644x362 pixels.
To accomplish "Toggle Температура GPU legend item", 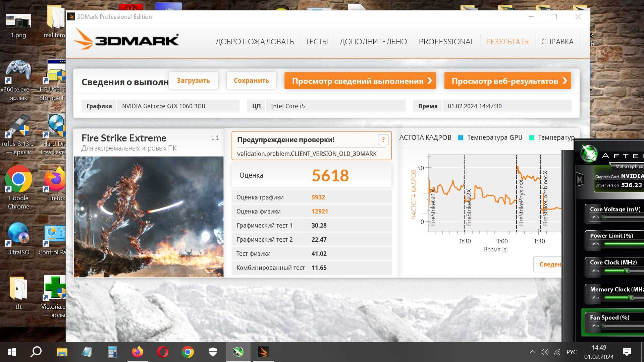I will point(490,137).
